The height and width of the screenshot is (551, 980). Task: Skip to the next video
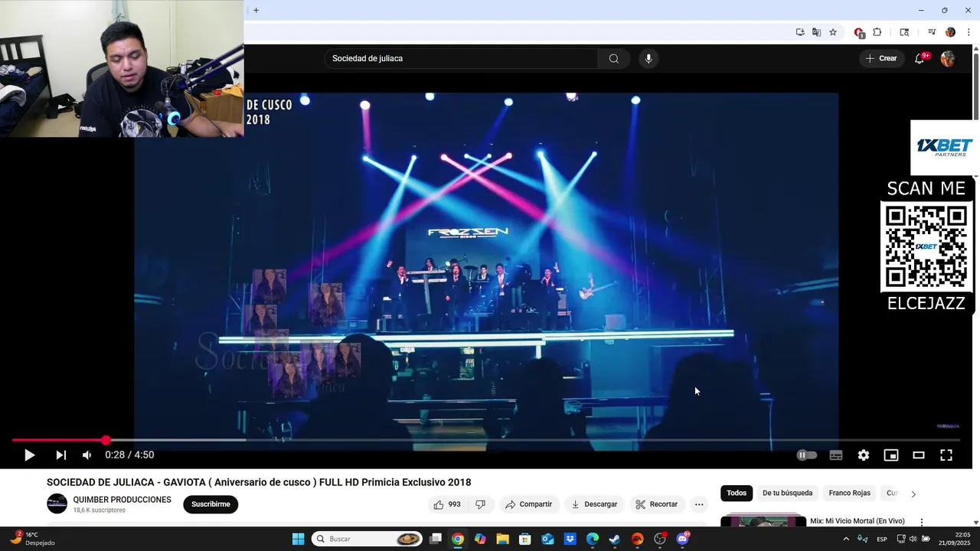(60, 455)
